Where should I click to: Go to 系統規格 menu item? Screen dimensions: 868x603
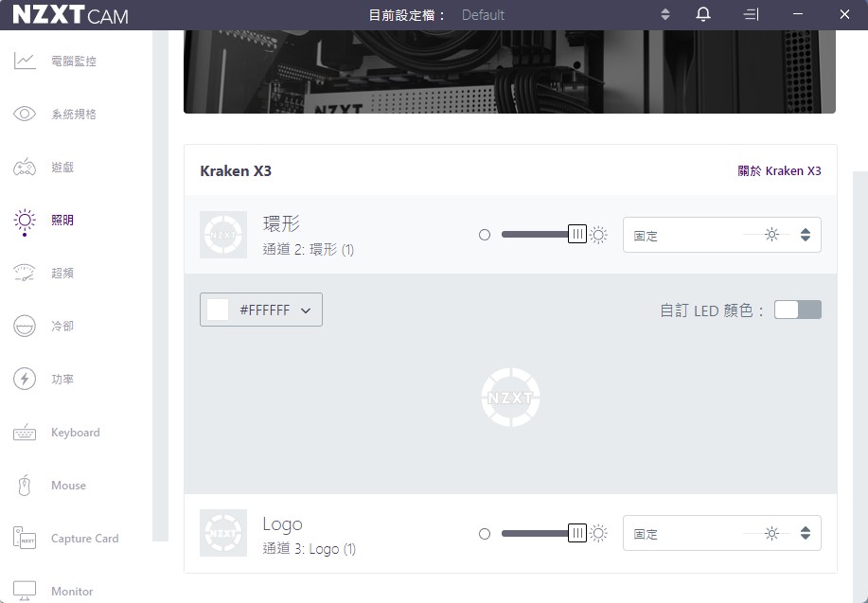click(x=74, y=114)
